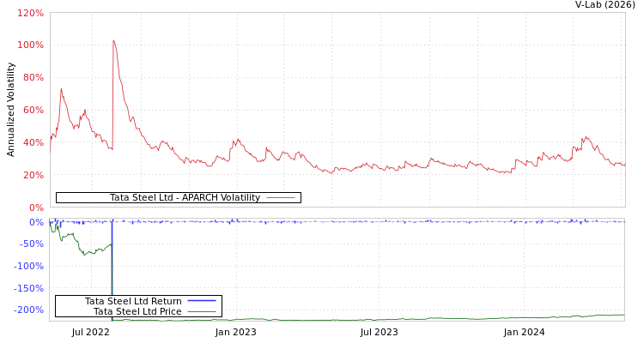Screen dimensions: 644x343
Task: Click the -100% label on lower chart axis
Action: [29, 266]
